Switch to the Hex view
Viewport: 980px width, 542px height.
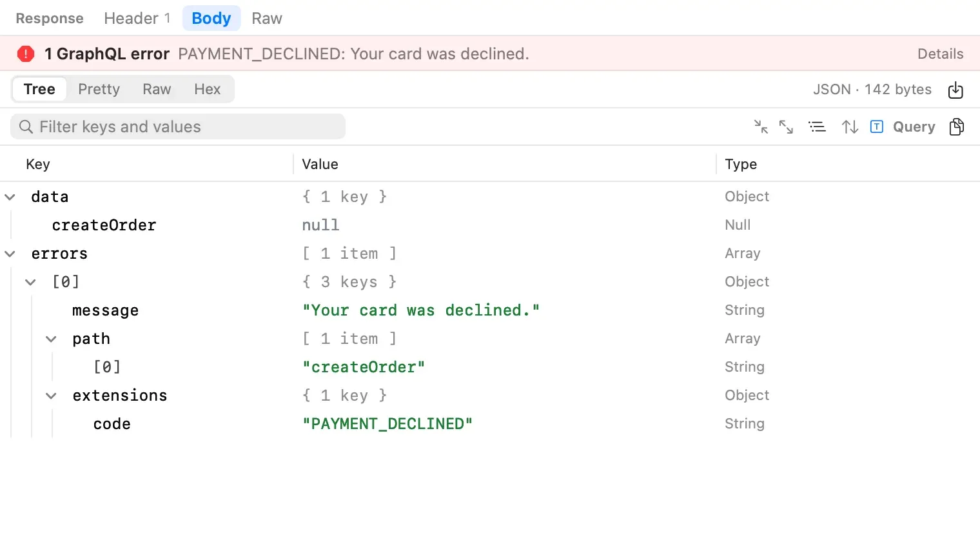[x=208, y=89]
